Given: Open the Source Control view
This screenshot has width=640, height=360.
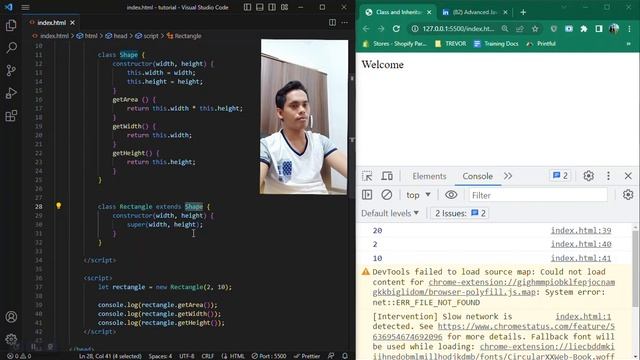Looking at the screenshot, I should pos(11,71).
